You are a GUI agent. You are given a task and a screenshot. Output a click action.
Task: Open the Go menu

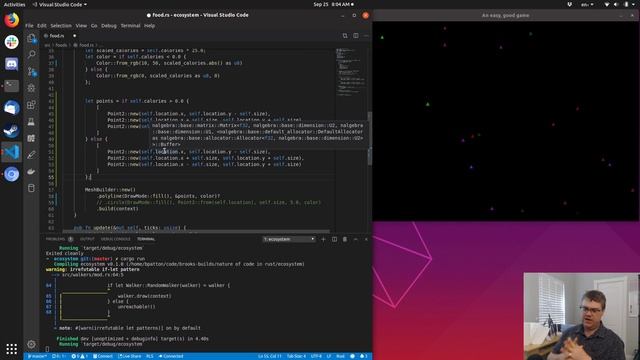click(x=94, y=26)
